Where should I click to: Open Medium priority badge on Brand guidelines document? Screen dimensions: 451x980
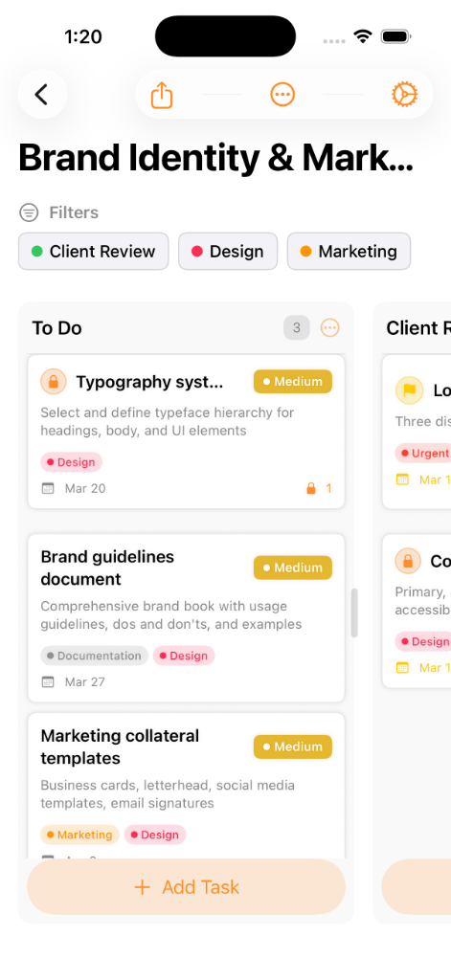[293, 568]
